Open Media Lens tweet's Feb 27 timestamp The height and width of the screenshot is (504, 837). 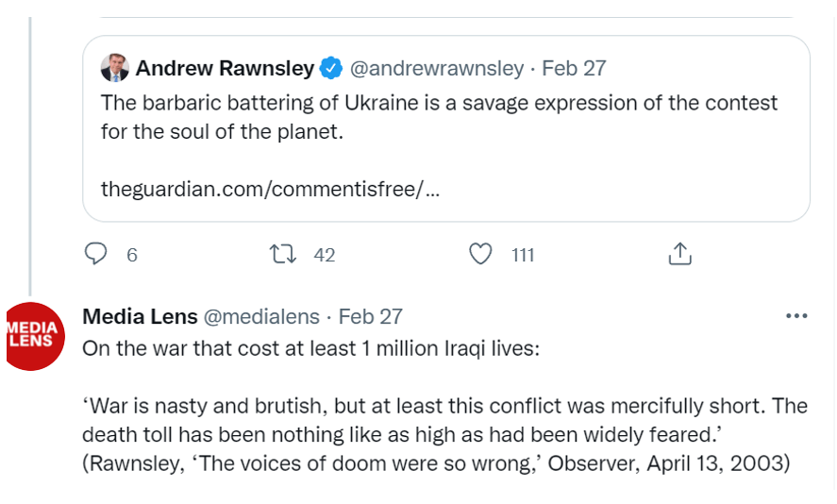click(371, 316)
